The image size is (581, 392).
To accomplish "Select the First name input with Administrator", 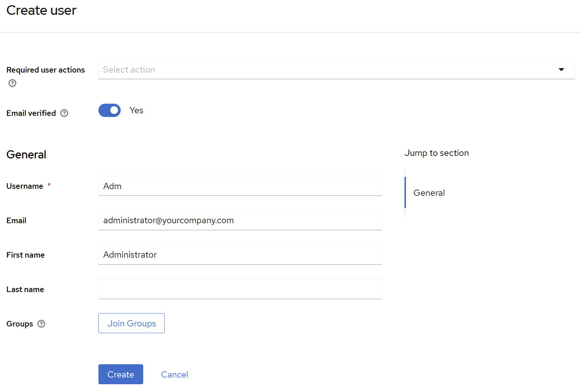I will pyautogui.click(x=240, y=255).
